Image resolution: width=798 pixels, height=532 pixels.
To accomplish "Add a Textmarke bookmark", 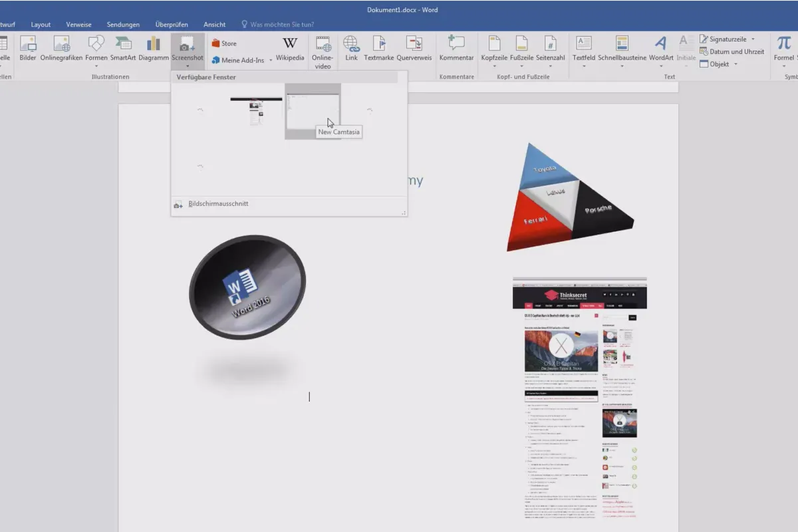I will coord(379,49).
